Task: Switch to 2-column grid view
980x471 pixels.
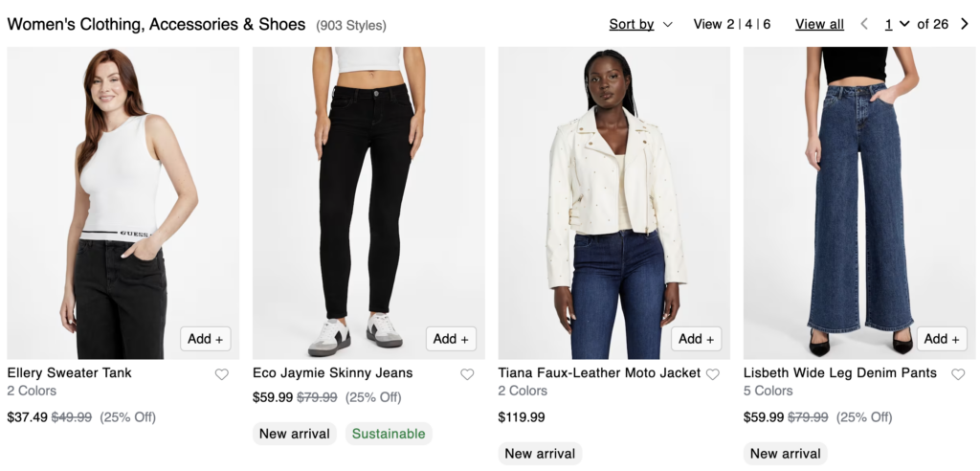Action: point(730,24)
